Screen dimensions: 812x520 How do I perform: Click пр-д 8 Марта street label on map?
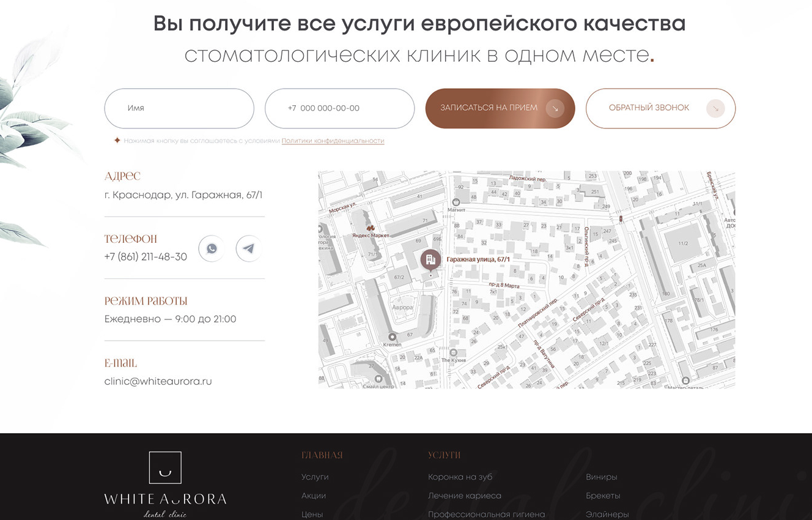click(x=504, y=285)
